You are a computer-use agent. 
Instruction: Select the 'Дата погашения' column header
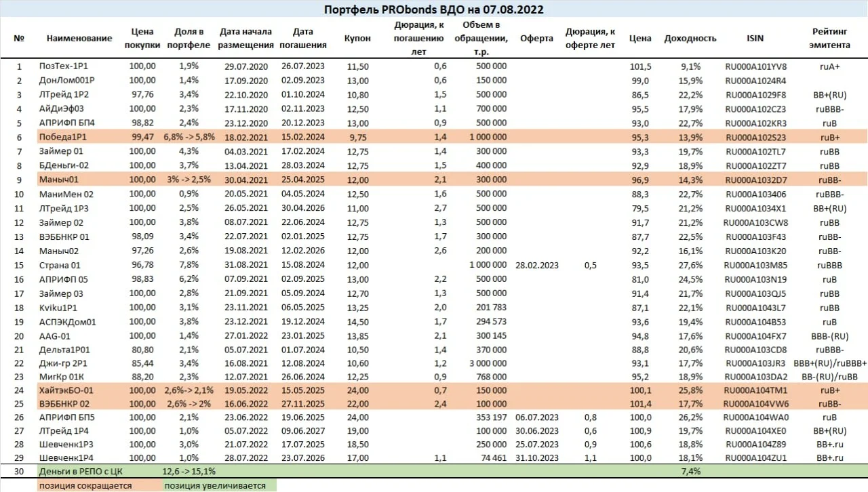[x=303, y=39]
